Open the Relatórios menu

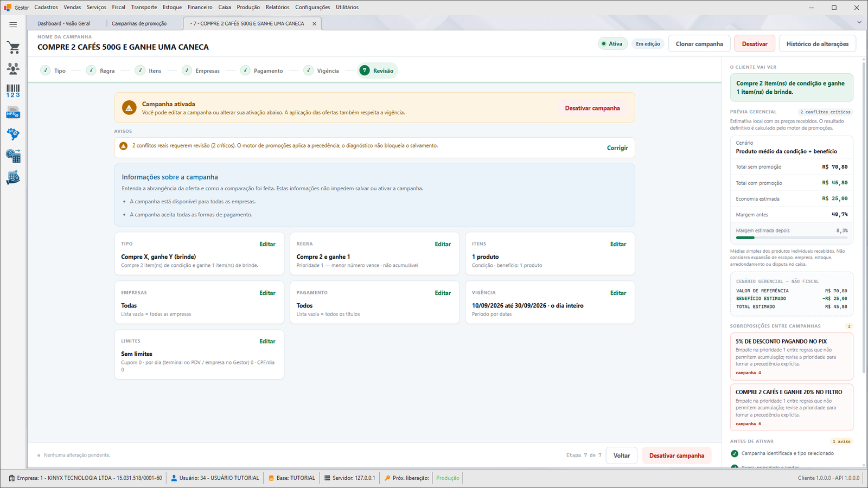pyautogui.click(x=277, y=7)
